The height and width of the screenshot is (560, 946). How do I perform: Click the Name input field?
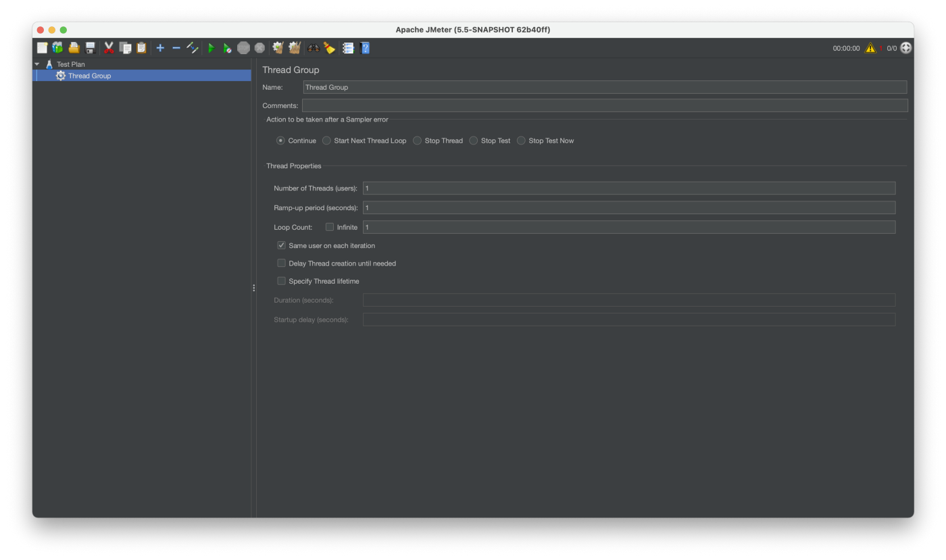click(605, 87)
